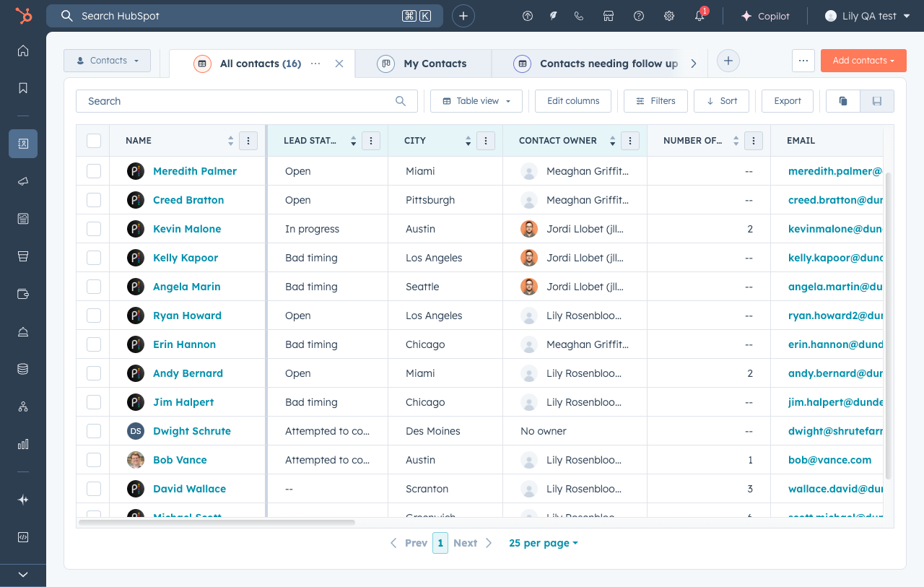Check the David Wallace row checkbox
The width and height of the screenshot is (924, 587).
(94, 489)
